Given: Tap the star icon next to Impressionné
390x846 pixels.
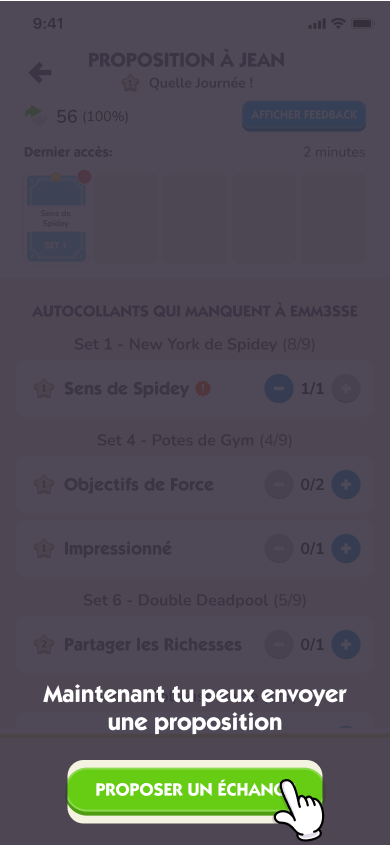Looking at the screenshot, I should 44,549.
